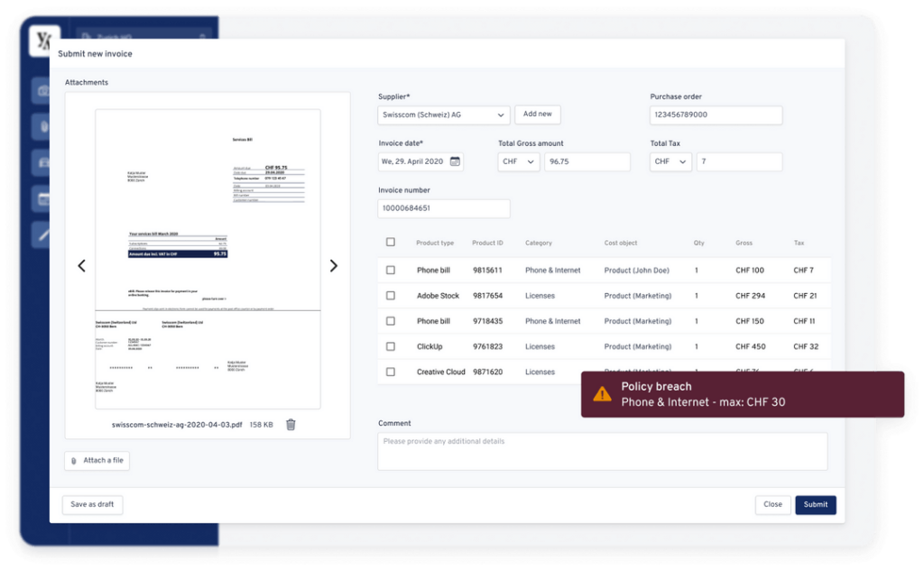Click the Invoice date field
924x570 pixels.
pos(420,161)
